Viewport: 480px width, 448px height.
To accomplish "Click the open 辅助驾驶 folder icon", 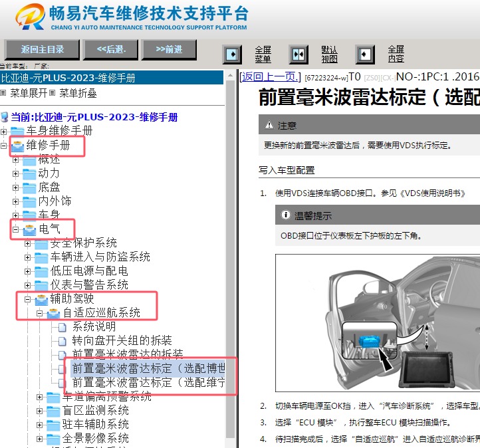I will (41, 300).
